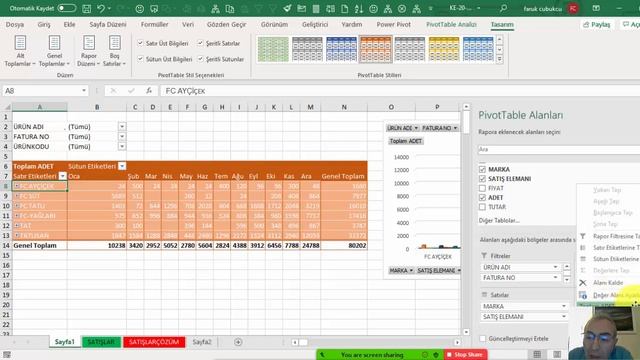Expand the FC AYÇİÇEK row group
The height and width of the screenshot is (360, 640).
coord(17,186)
